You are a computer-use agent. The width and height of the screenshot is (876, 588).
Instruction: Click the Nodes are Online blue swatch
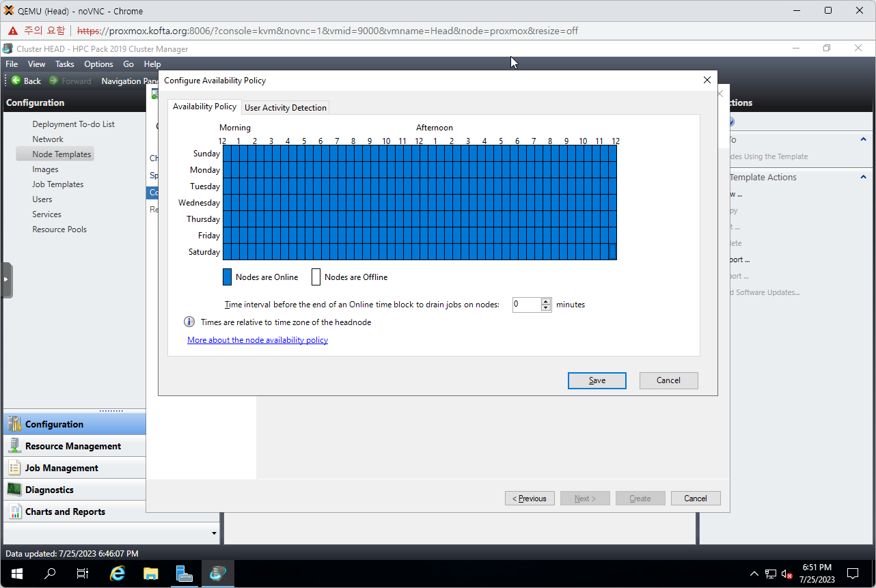[x=228, y=277]
